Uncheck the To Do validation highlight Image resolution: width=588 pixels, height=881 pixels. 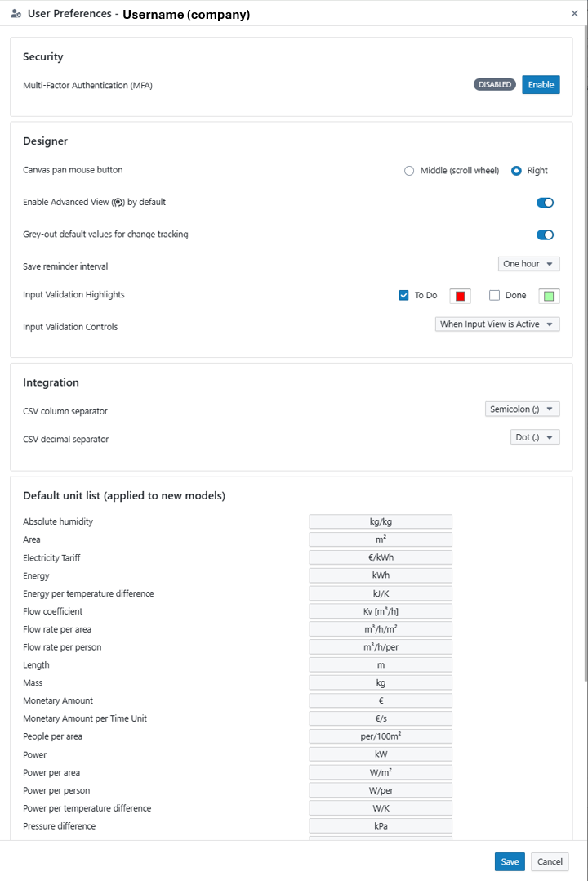point(403,296)
